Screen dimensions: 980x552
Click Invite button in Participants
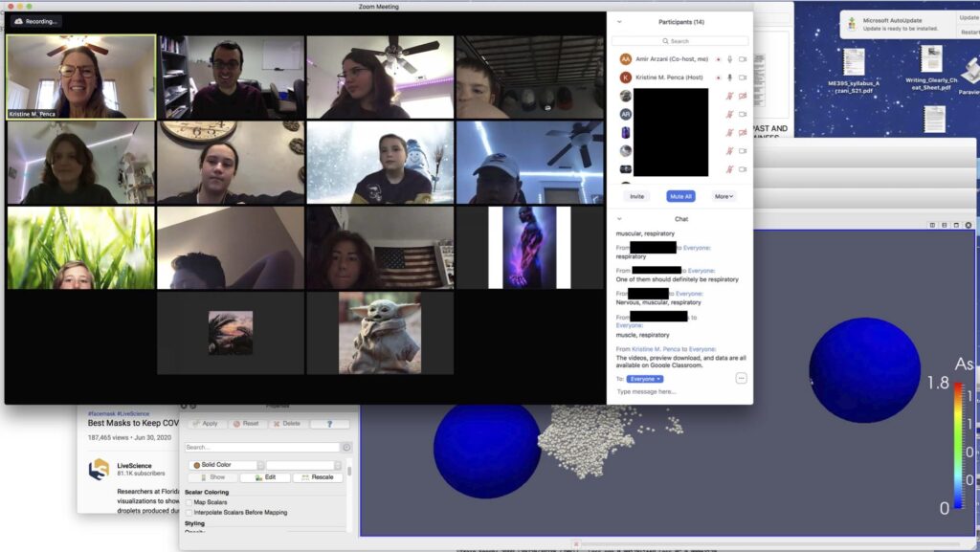coord(636,196)
